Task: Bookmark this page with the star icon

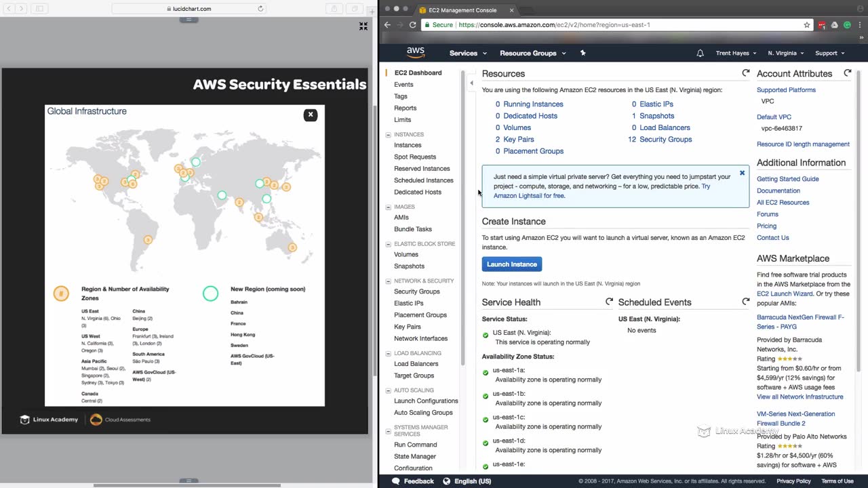Action: tap(807, 25)
